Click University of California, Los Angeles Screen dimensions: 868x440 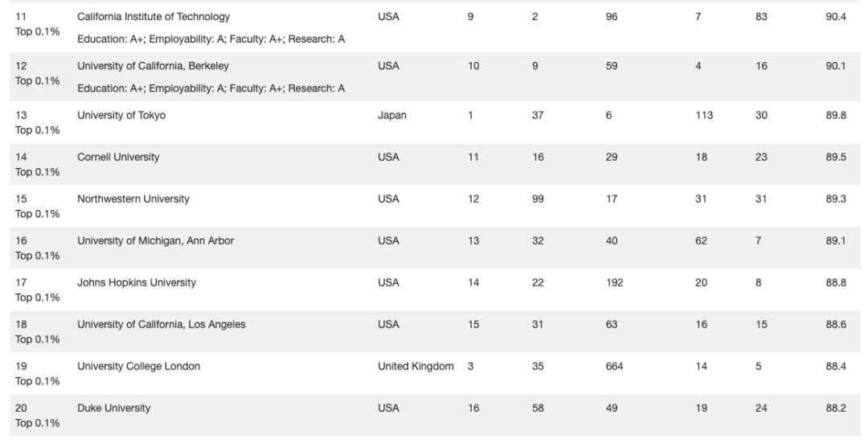(161, 325)
